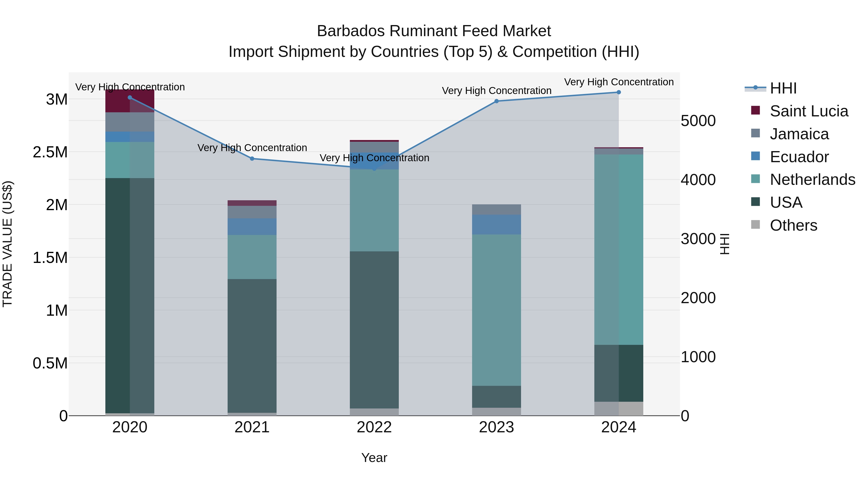Click the Saint Lucia segment of 2020 bar
Image resolution: width=868 pixels, height=488 pixels.
130,101
